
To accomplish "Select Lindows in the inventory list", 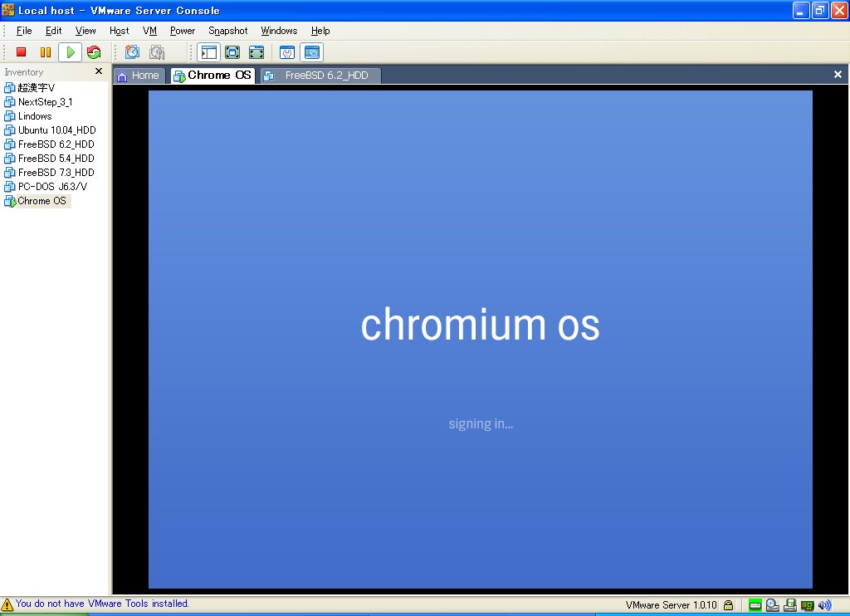I will point(35,116).
